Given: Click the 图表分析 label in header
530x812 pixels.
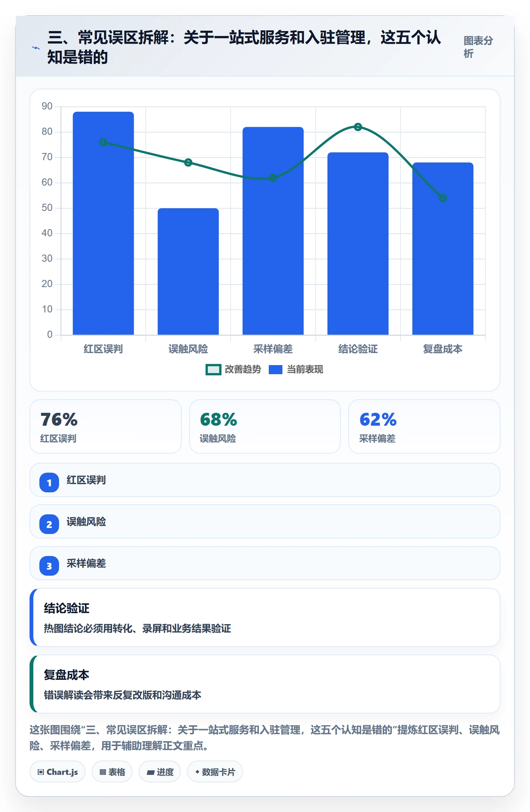Looking at the screenshot, I should coord(478,47).
